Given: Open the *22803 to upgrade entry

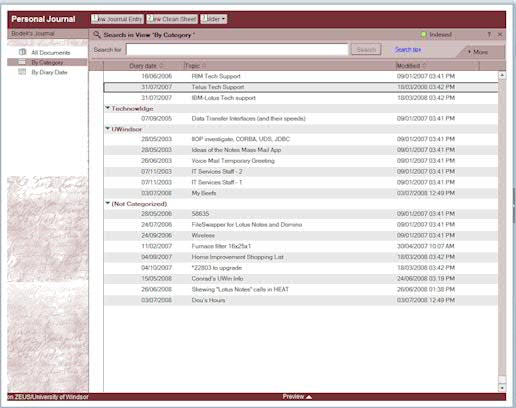Looking at the screenshot, I should [x=301, y=268].
